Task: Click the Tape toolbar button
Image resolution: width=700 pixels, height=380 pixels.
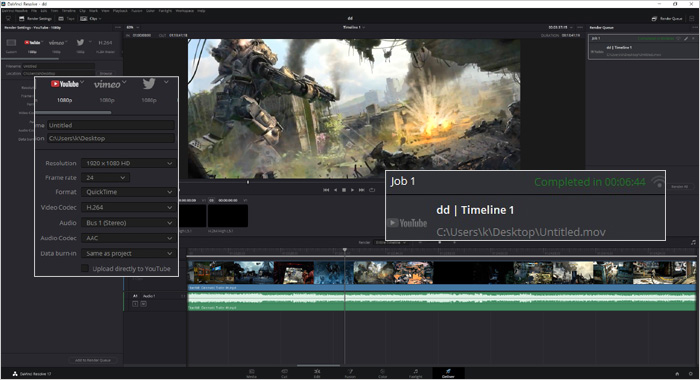Action: tap(67, 19)
